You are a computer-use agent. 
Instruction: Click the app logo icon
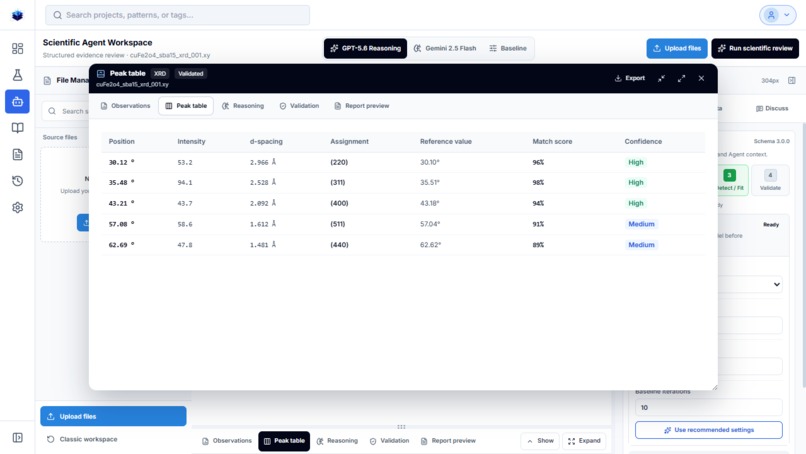tap(17, 15)
